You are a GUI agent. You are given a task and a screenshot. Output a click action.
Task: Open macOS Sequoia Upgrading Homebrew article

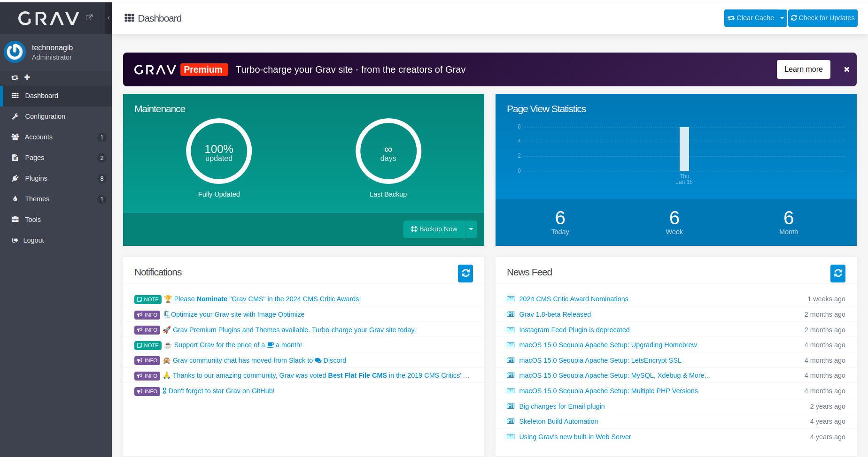(x=608, y=345)
